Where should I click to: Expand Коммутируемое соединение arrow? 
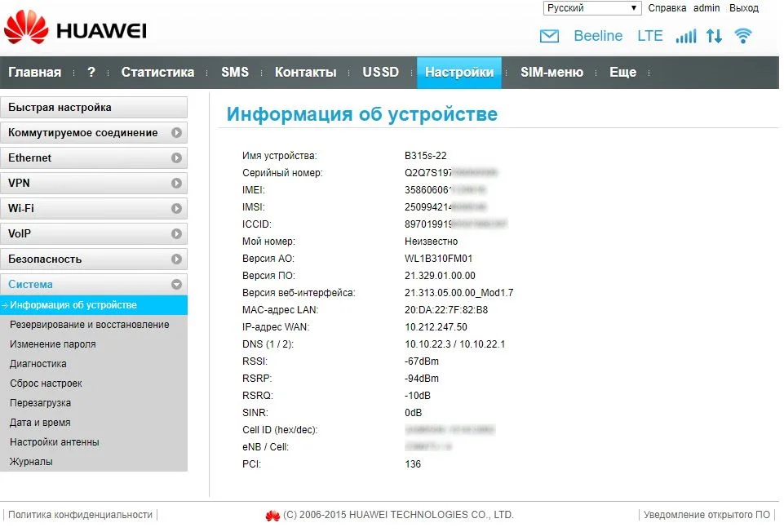(176, 133)
